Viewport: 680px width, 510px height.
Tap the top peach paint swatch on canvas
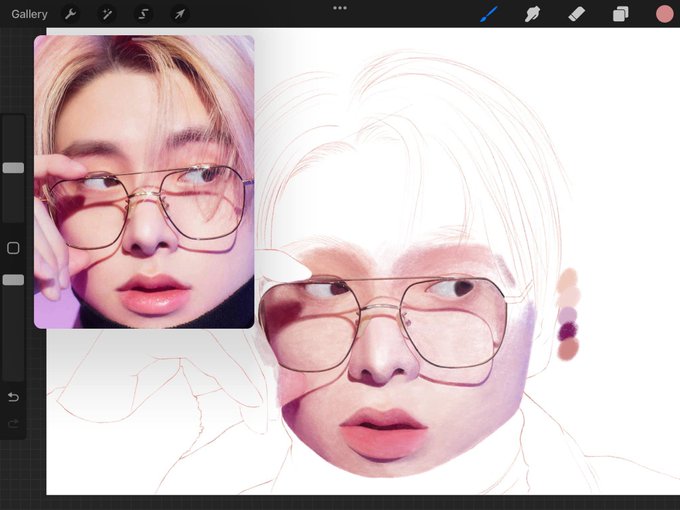[x=568, y=279]
